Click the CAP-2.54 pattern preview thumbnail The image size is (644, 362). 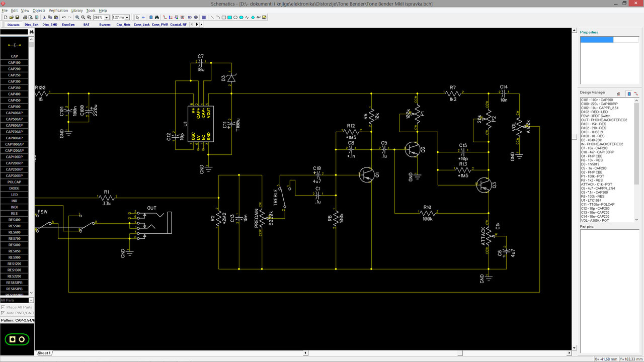point(16,339)
